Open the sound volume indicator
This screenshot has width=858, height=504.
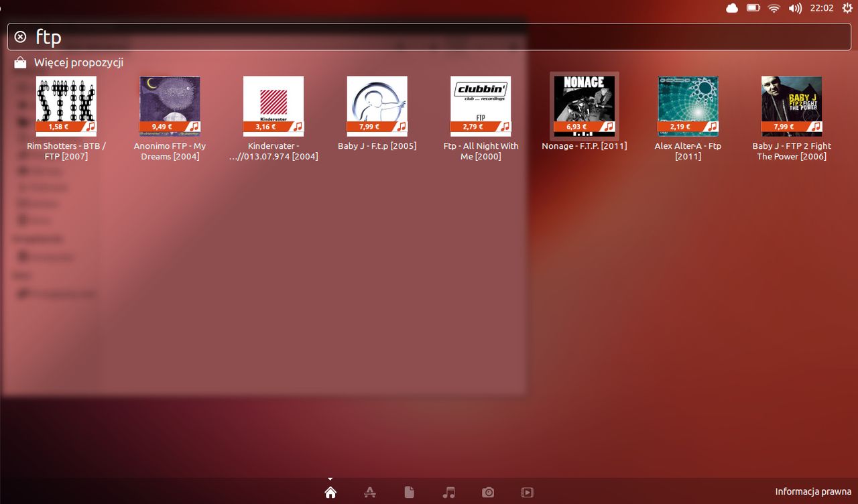pos(795,8)
